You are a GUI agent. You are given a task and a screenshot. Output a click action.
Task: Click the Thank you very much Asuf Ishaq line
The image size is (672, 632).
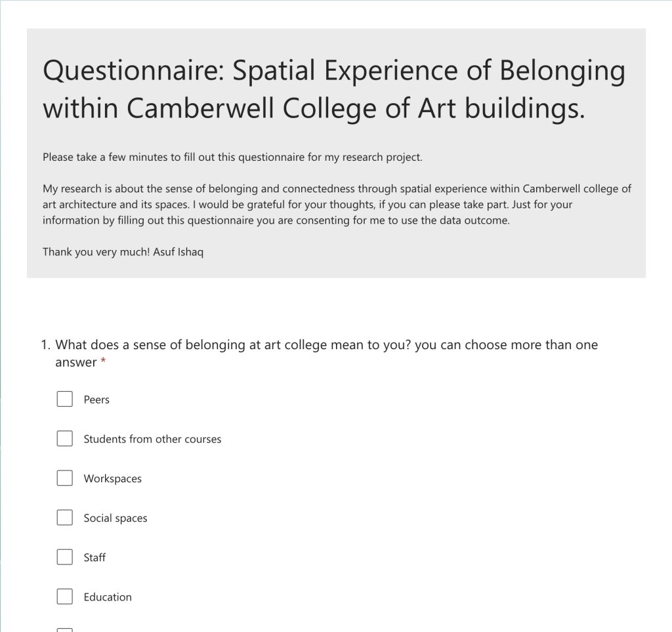point(123,252)
